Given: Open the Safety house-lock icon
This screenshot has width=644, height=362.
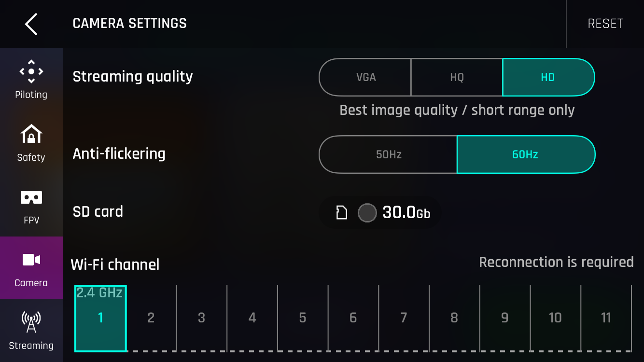Looking at the screenshot, I should click(31, 134).
